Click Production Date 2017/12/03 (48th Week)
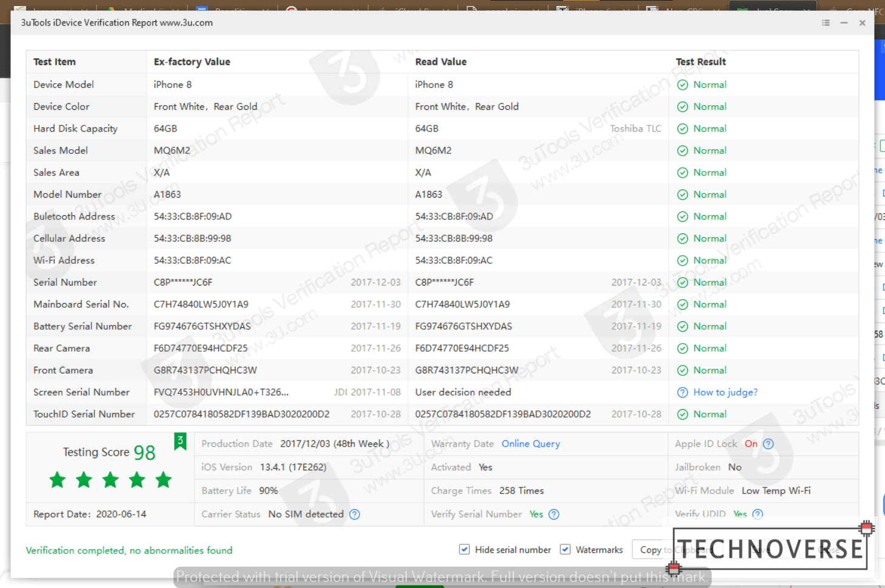Viewport: 885px width, 588px height. [x=335, y=444]
